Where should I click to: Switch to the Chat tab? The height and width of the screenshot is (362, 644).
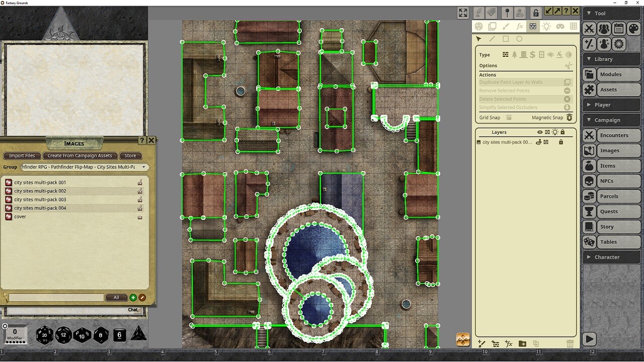click(133, 310)
